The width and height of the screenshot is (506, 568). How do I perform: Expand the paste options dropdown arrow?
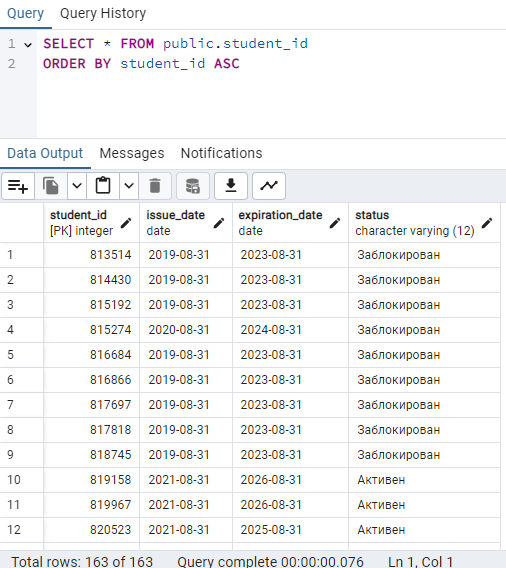pyautogui.click(x=129, y=186)
